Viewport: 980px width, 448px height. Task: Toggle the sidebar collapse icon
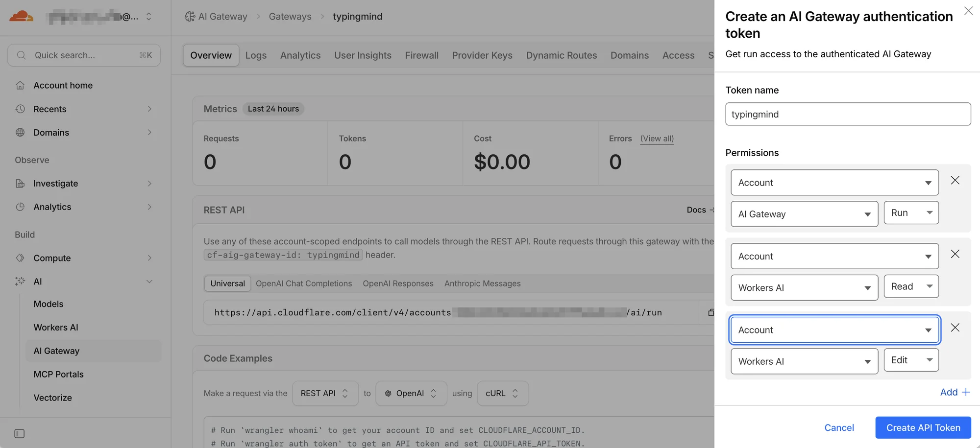[20, 433]
